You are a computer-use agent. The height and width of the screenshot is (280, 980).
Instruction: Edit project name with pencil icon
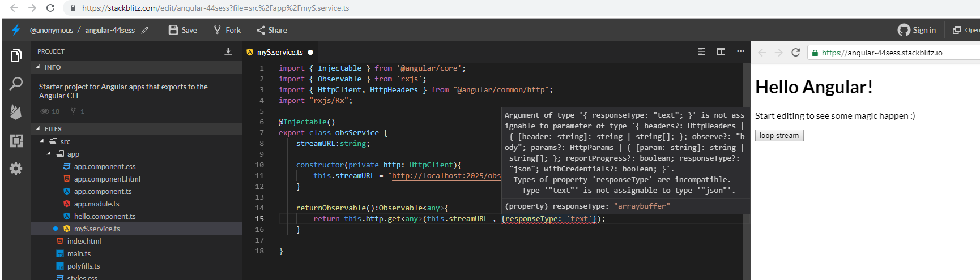[145, 30]
